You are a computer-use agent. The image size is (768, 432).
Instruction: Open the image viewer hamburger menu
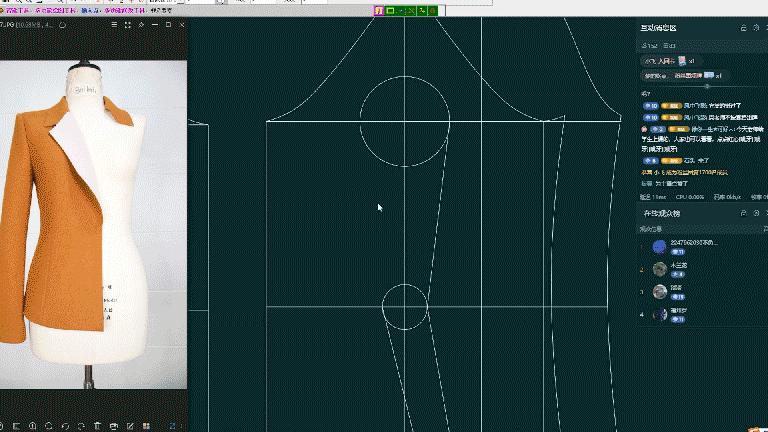pos(113,24)
